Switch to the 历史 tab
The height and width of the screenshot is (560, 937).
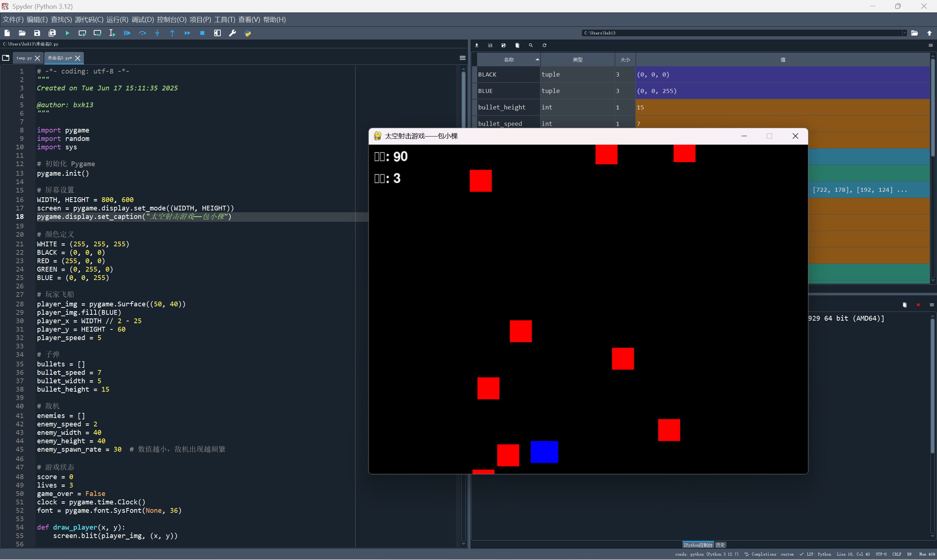pyautogui.click(x=720, y=545)
